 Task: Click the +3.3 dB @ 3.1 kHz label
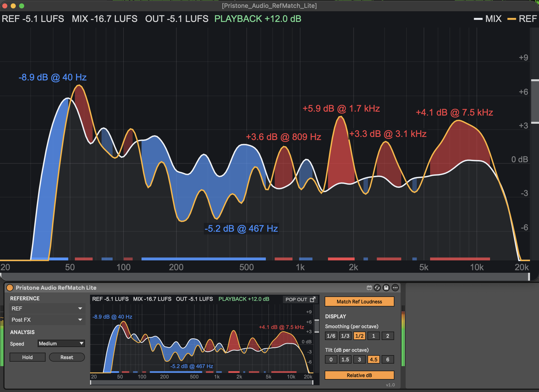click(388, 134)
